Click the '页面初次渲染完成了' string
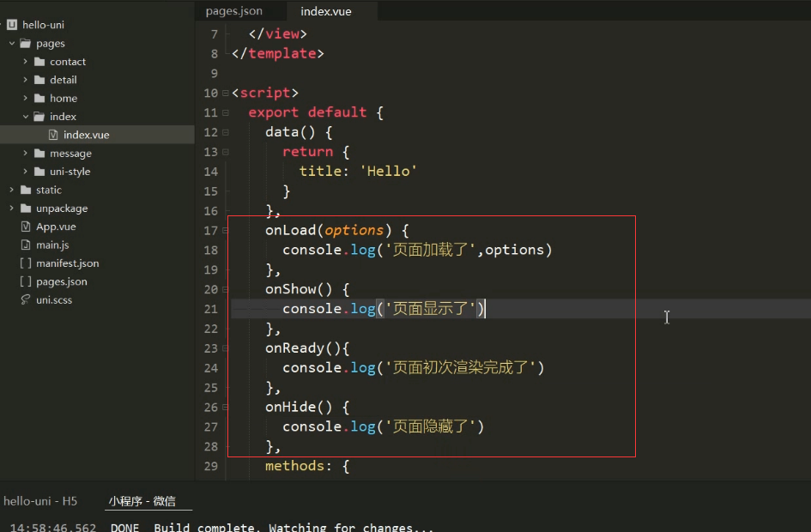 coord(460,367)
